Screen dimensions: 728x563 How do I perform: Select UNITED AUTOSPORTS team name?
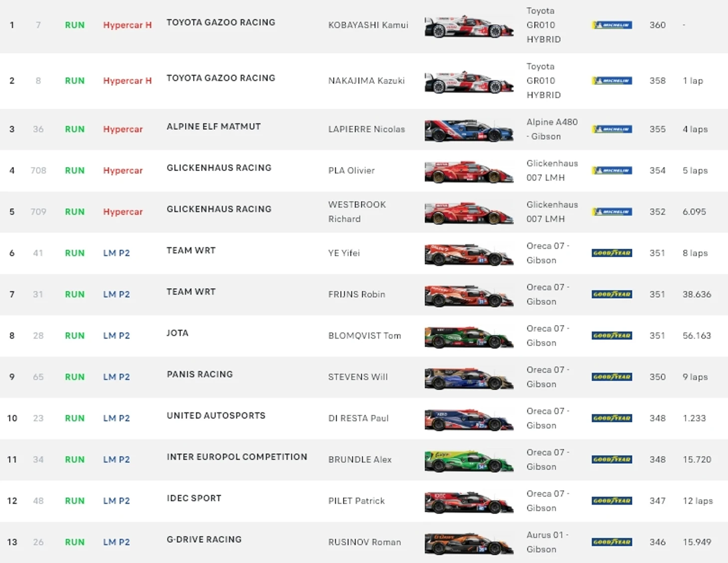(216, 416)
